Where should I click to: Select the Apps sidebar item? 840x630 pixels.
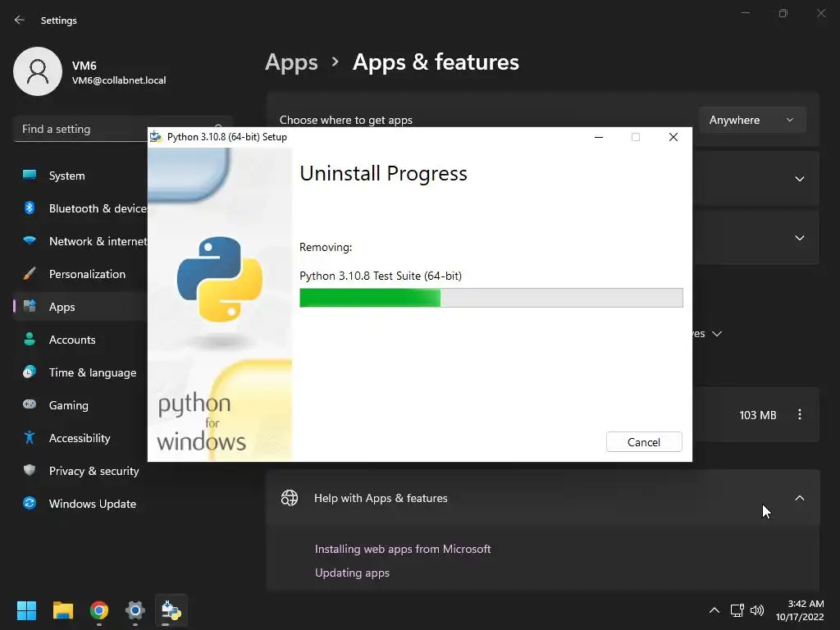click(x=80, y=307)
